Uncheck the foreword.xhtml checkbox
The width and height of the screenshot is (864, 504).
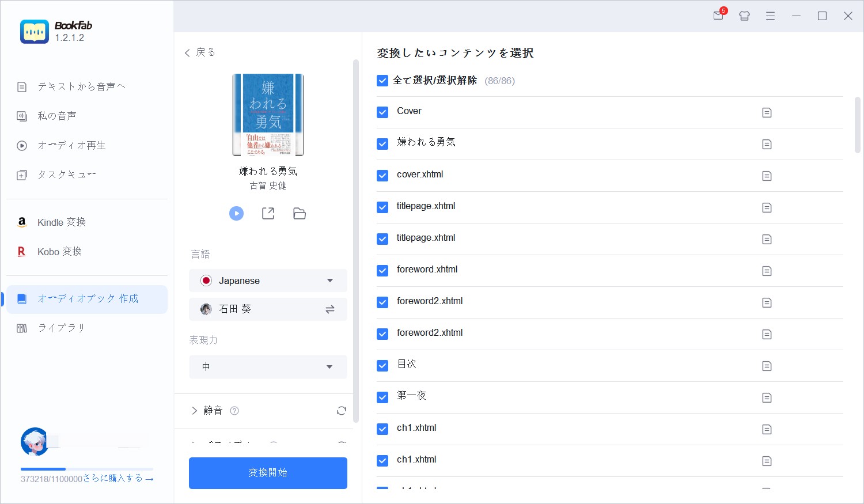point(382,271)
